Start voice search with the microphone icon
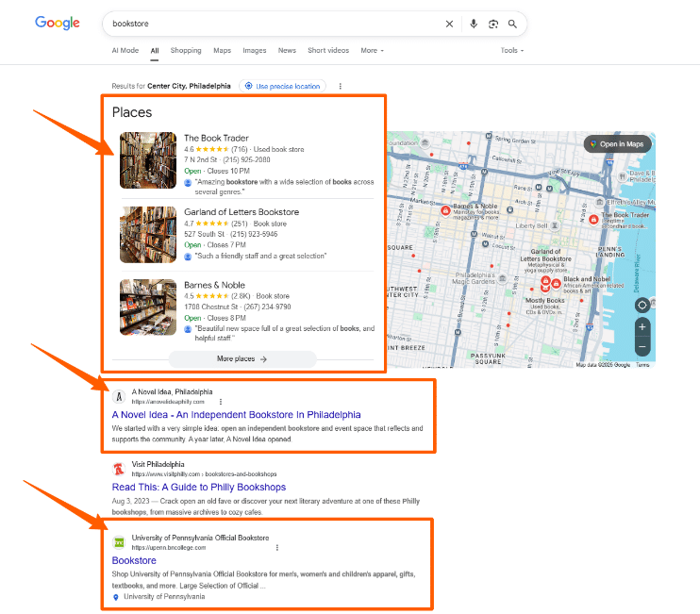Screen dimensions: 700x614 coord(474,24)
